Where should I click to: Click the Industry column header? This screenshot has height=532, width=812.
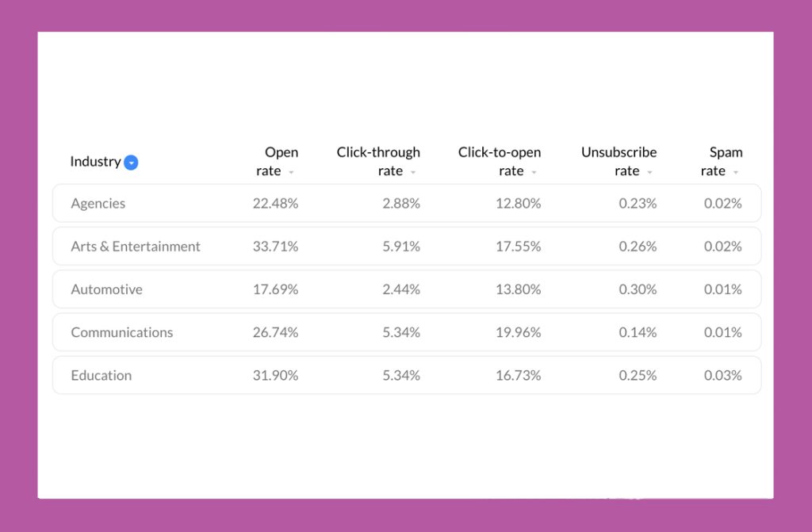[95, 162]
